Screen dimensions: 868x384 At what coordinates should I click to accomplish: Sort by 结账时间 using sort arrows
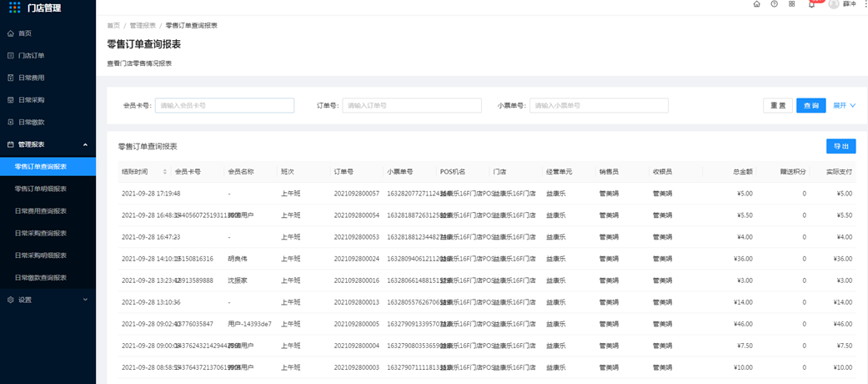pos(164,172)
